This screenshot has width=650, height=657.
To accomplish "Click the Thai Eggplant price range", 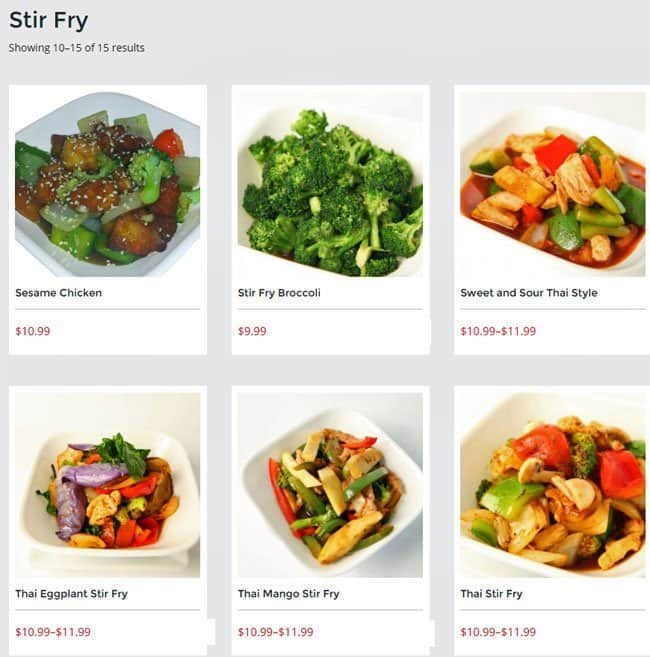I will coord(53,632).
